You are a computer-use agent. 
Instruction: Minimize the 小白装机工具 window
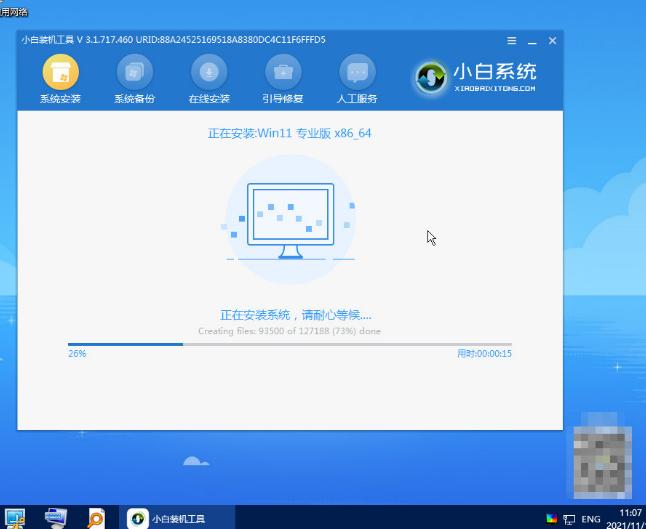(531, 41)
